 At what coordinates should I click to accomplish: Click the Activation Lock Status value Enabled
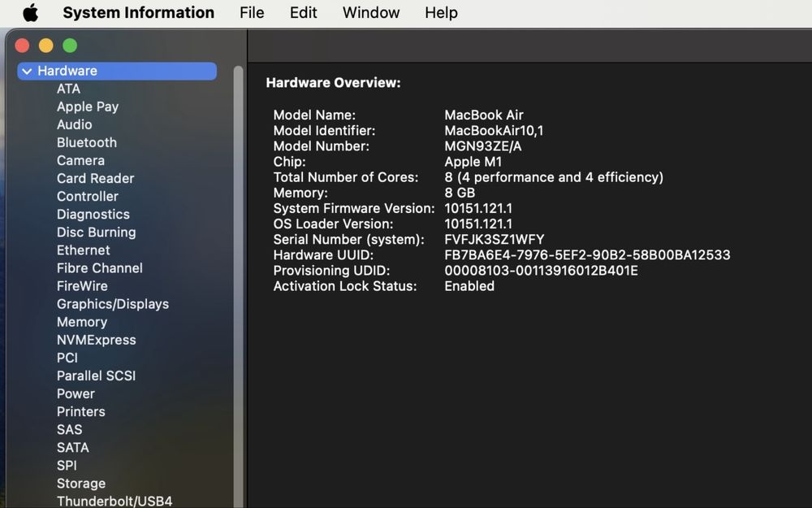[469, 286]
